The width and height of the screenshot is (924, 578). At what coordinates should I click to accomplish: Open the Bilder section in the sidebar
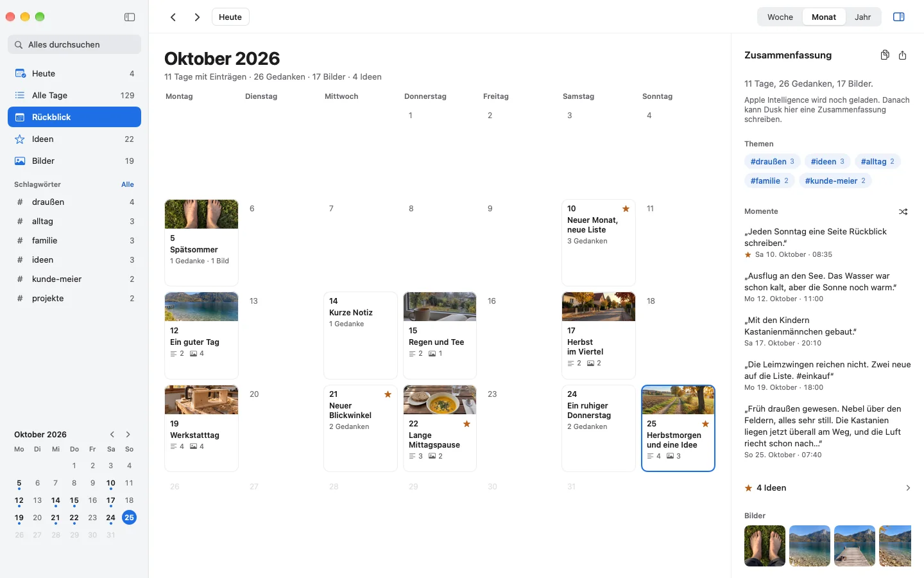(74, 161)
